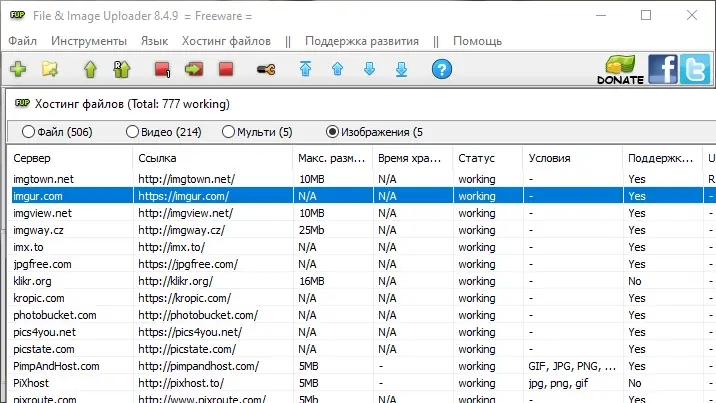The width and height of the screenshot is (716, 403).
Task: Click the https://kropic.com/ link cell
Action: coord(184,298)
